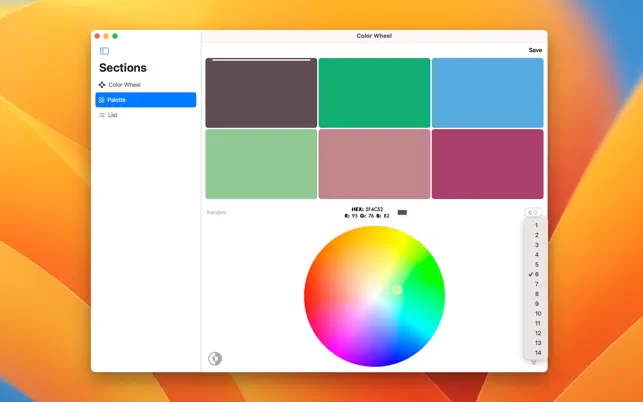The height and width of the screenshot is (402, 643).
Task: Pick a color on the wheel
Action: coord(374,296)
